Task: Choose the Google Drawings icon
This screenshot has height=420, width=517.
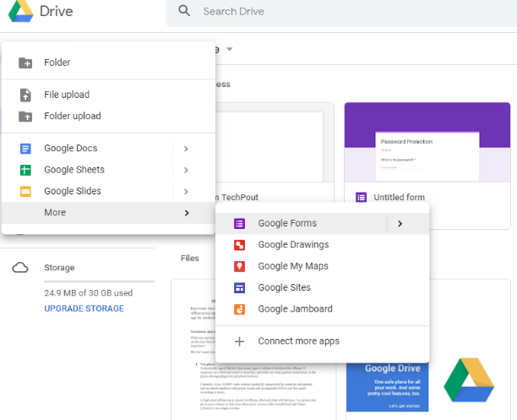Action: point(240,245)
